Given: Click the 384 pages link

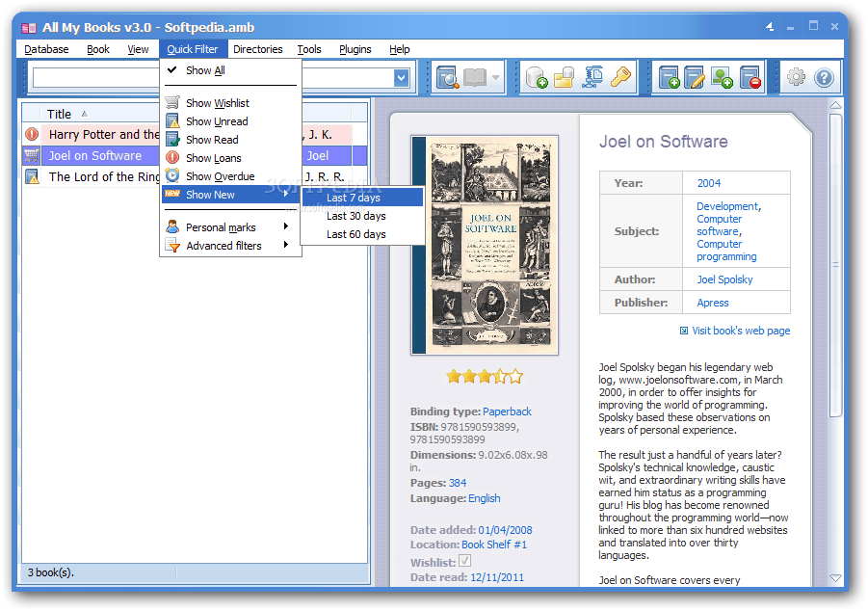Looking at the screenshot, I should [458, 483].
